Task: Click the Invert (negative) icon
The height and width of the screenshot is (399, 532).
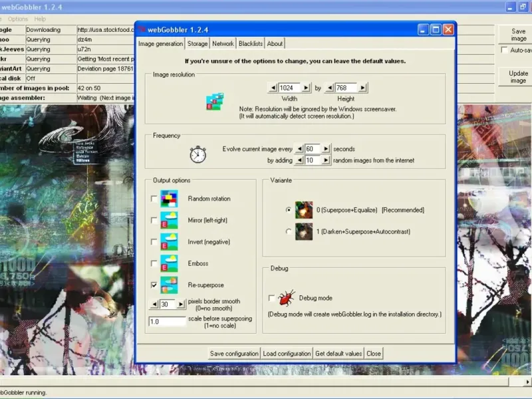Action: (x=169, y=241)
